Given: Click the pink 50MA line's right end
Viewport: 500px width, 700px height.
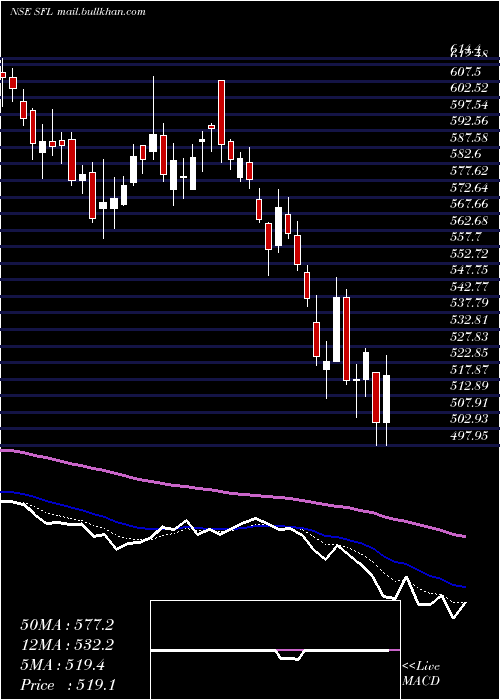Looking at the screenshot, I should pos(465,536).
